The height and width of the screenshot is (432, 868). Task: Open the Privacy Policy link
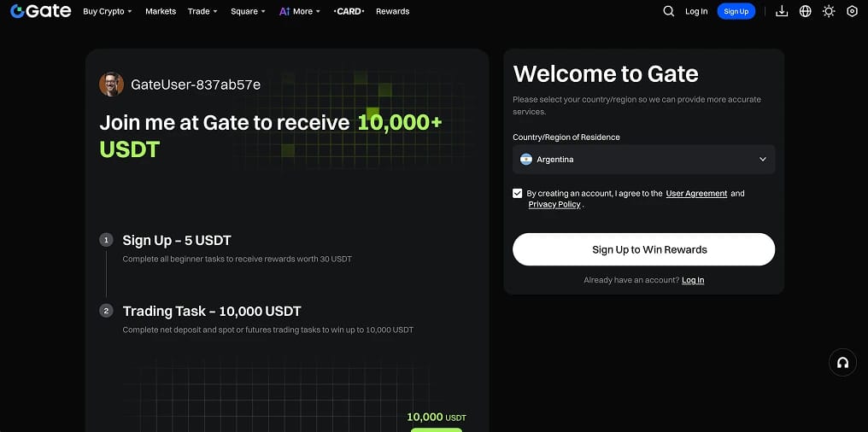coord(554,204)
